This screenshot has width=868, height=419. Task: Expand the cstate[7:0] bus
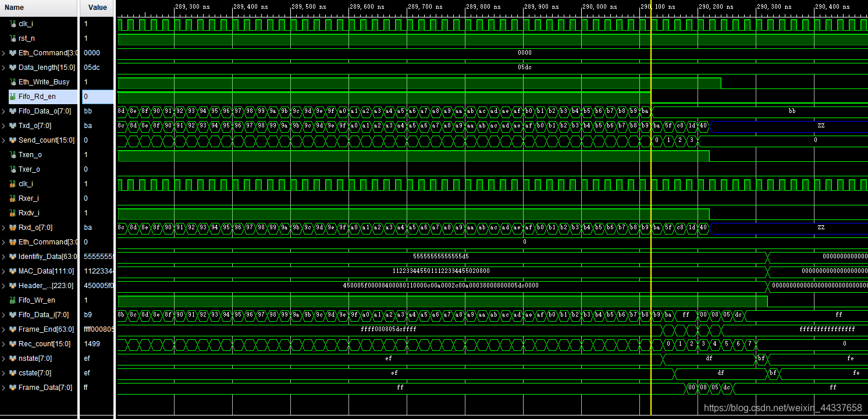[4, 373]
